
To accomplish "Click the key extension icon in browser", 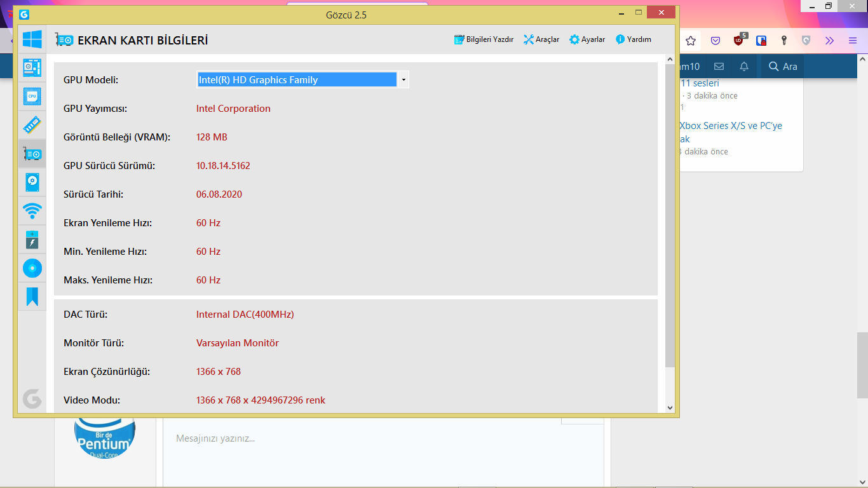I will 784,41.
